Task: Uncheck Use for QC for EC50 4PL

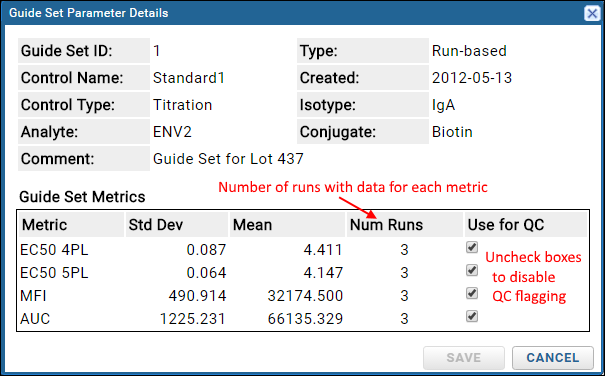Action: (x=472, y=247)
